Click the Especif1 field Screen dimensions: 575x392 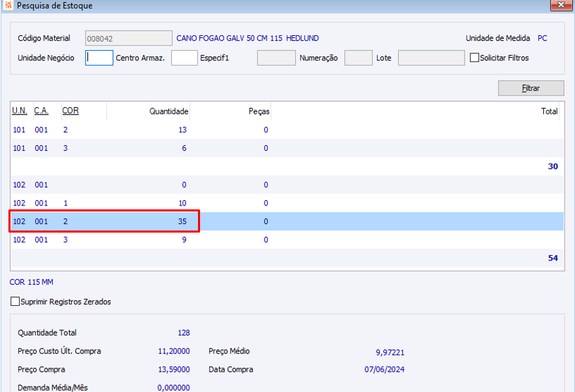click(x=276, y=58)
